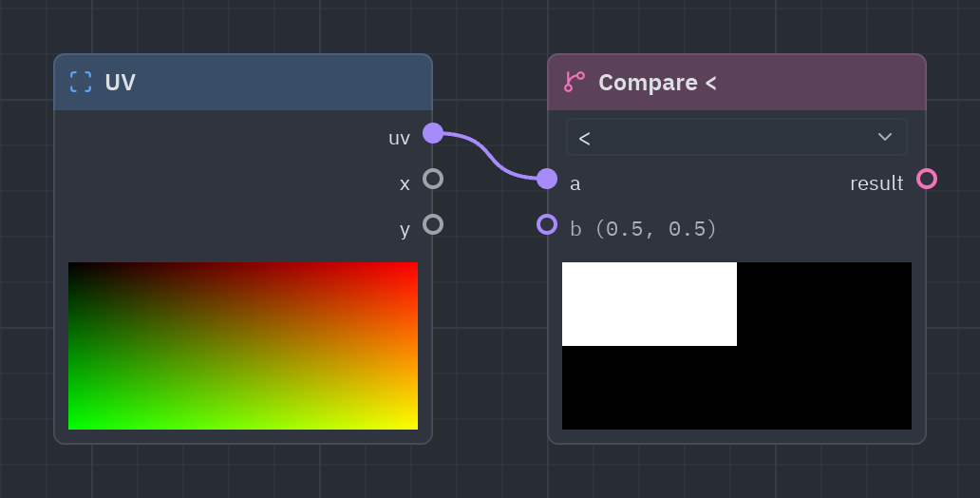980x498 pixels.
Task: Click the UV gradient preview thumbnail
Action: pos(243,346)
